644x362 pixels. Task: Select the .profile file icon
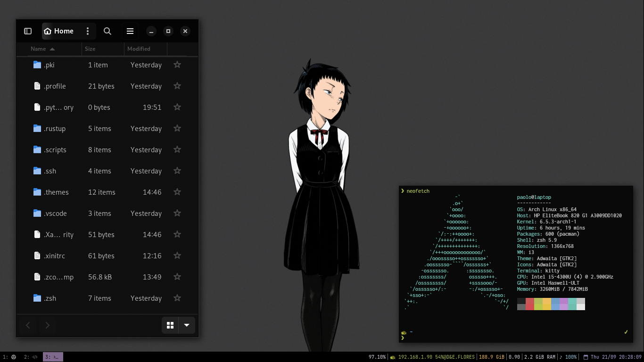click(37, 86)
